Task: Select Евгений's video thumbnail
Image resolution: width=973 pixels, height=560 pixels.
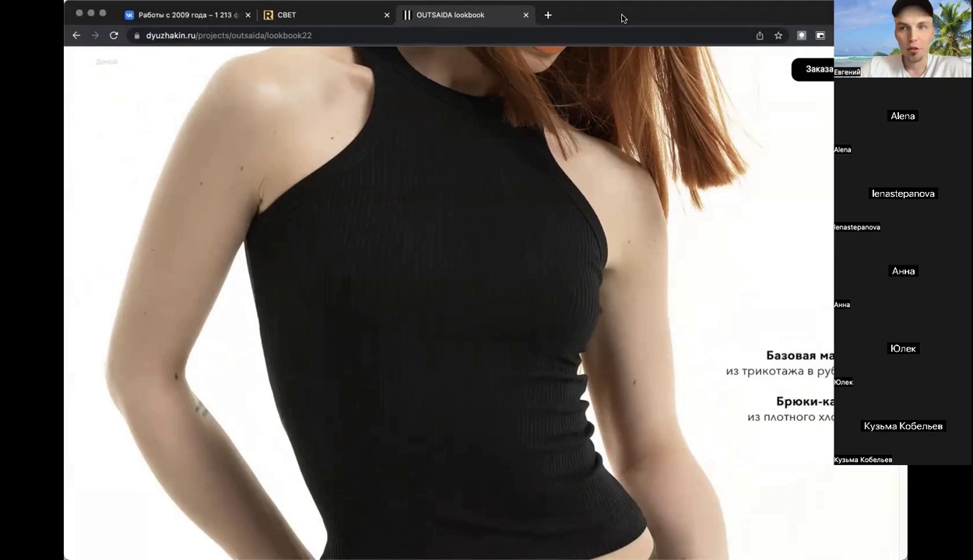Action: (903, 39)
